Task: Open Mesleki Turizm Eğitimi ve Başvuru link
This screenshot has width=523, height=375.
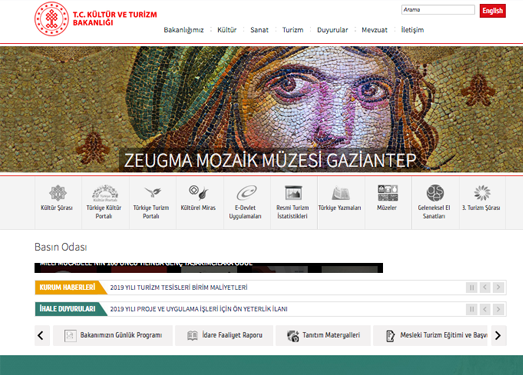Action: pos(430,335)
